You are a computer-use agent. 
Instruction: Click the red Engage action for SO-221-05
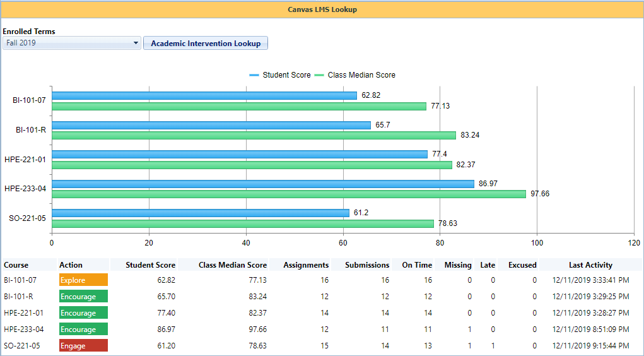(x=83, y=346)
